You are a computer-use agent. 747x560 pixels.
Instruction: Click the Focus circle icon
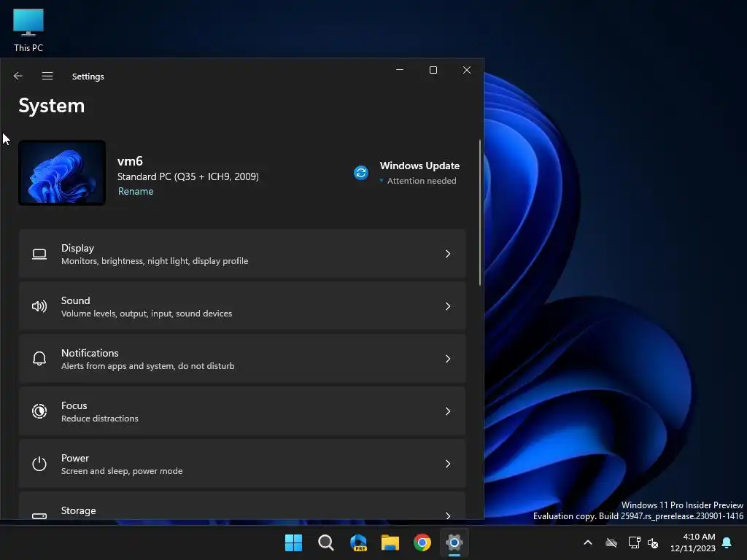pyautogui.click(x=39, y=411)
